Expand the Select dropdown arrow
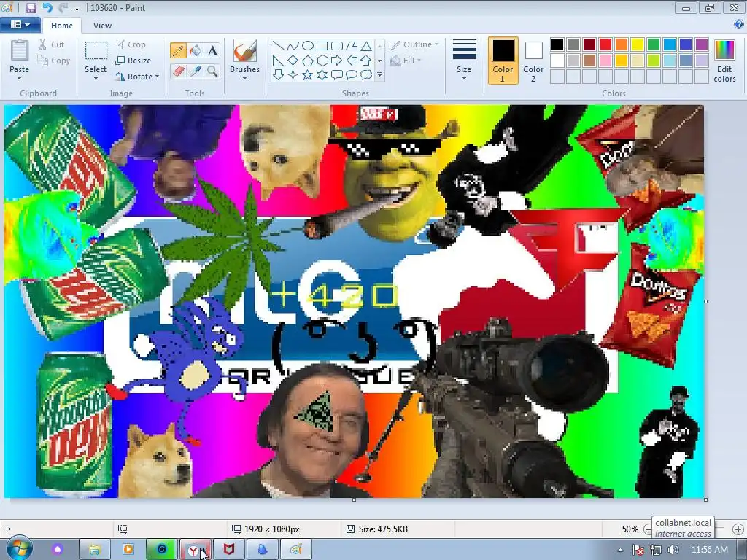The height and width of the screenshot is (560, 747). pos(96,79)
